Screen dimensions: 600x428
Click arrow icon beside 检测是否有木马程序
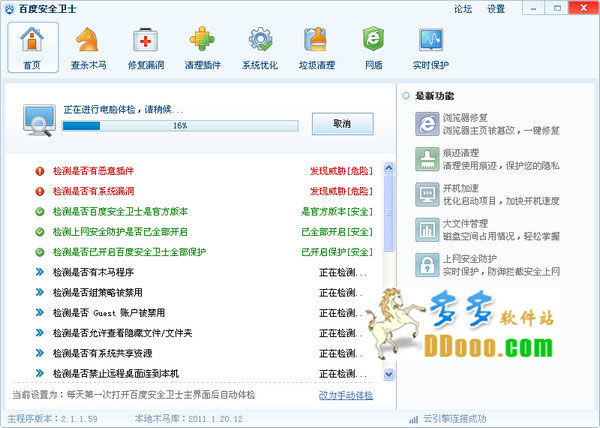(x=40, y=272)
